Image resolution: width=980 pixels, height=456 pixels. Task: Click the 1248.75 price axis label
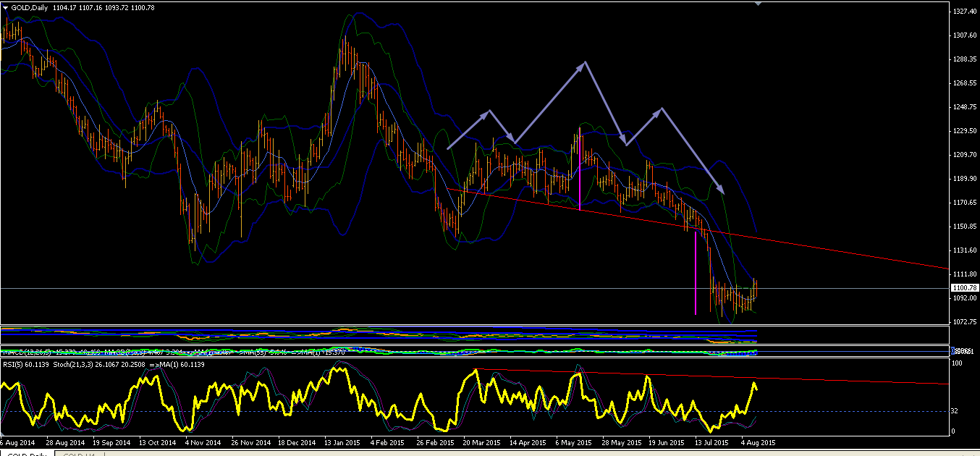click(966, 107)
